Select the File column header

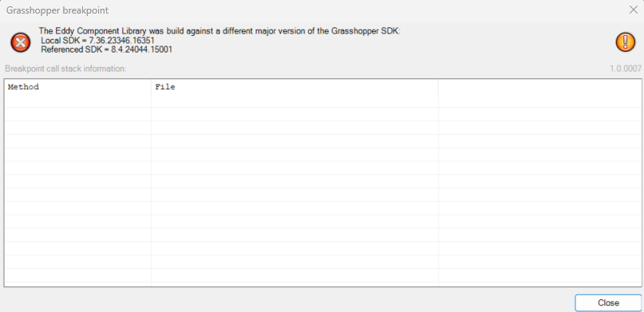294,87
